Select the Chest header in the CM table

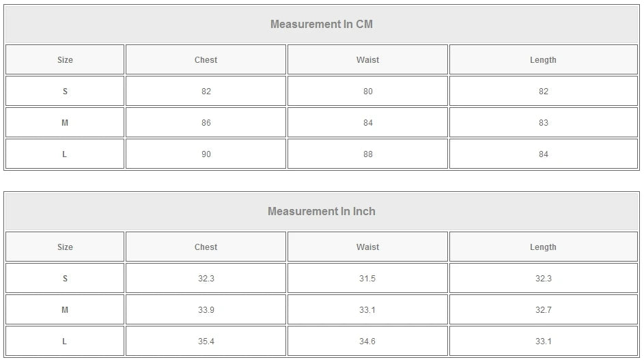point(206,60)
